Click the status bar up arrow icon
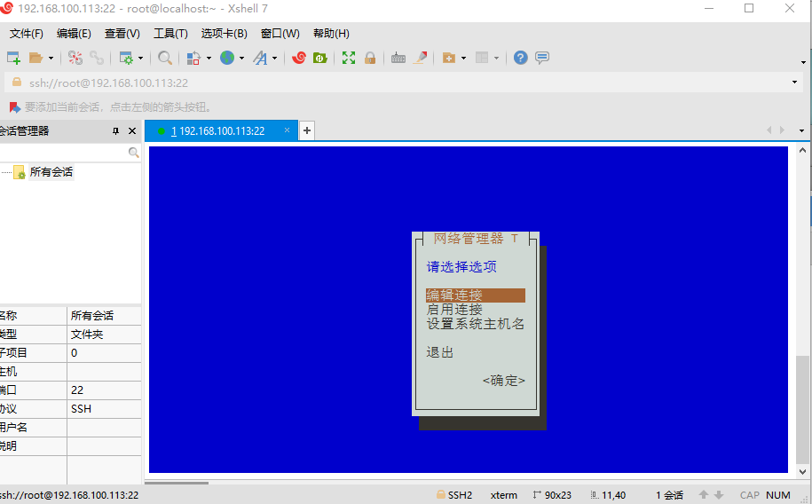Image resolution: width=812 pixels, height=504 pixels. 703,495
